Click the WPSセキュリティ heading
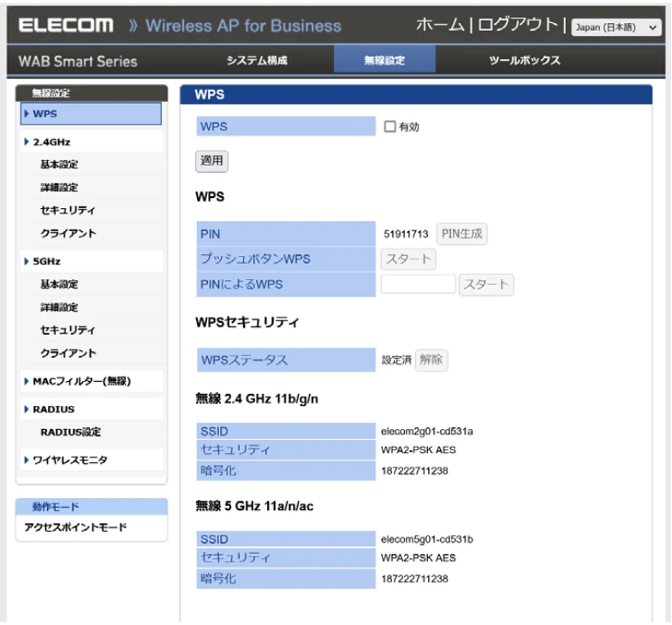The height and width of the screenshot is (625, 672). 247,323
